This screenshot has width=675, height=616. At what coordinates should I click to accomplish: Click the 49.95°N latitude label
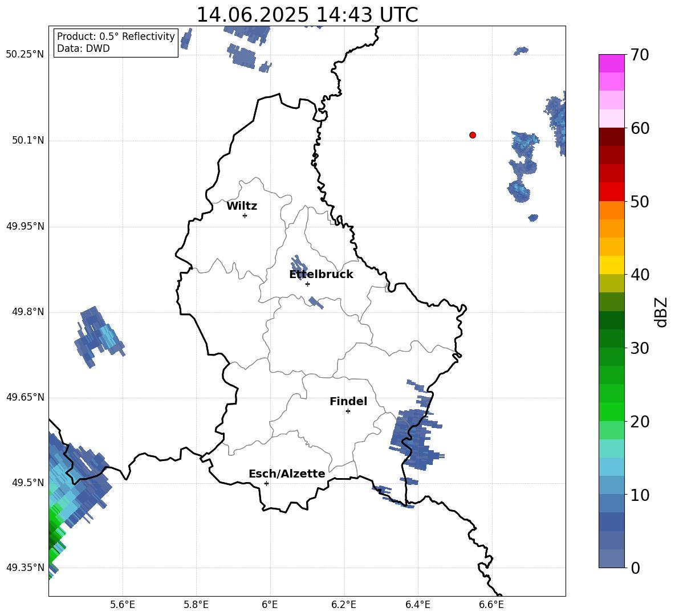tap(25, 226)
